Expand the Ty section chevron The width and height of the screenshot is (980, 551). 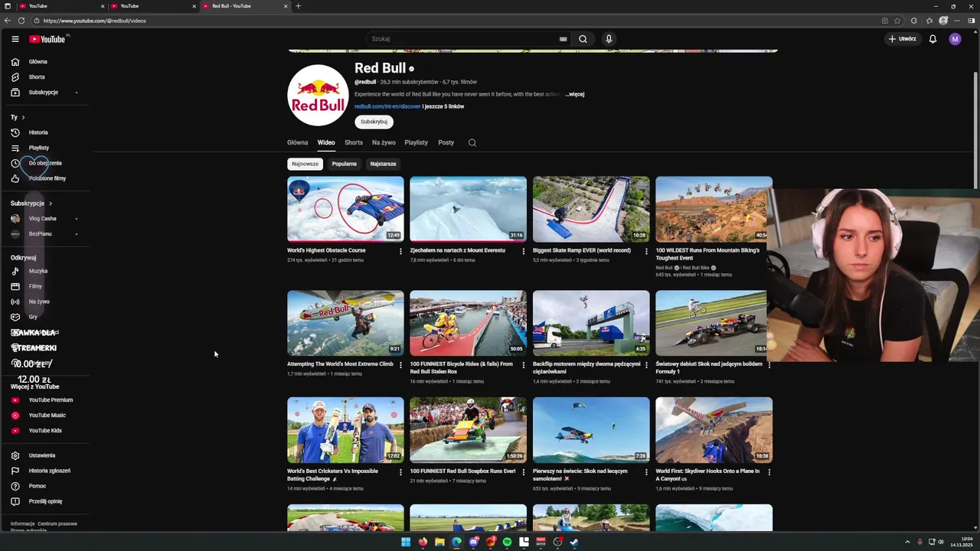(23, 117)
